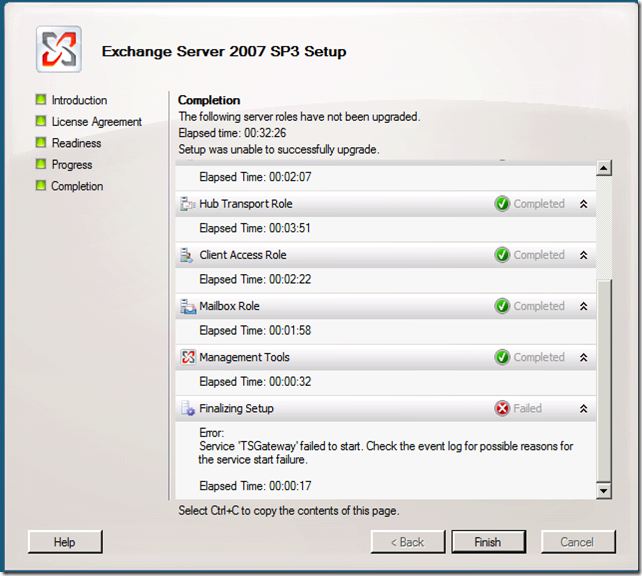Click the Hub Transport Role icon
The width and height of the screenshot is (642, 576).
[x=188, y=204]
